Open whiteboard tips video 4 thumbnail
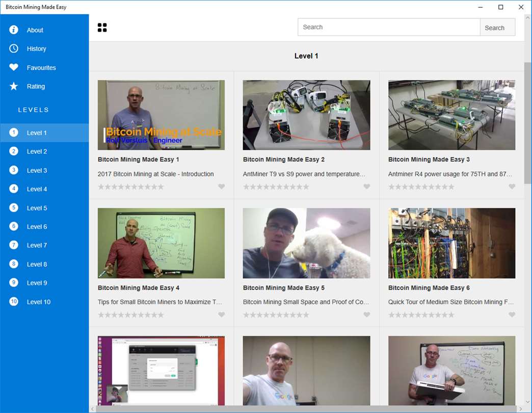This screenshot has height=413, width=532. click(x=161, y=243)
